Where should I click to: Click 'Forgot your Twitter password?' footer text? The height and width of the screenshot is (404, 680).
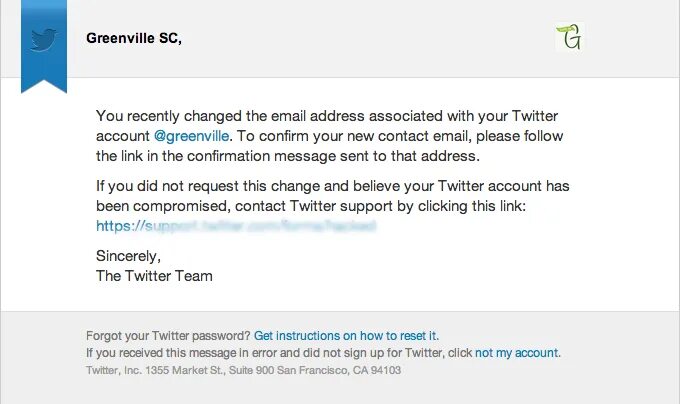tap(168, 336)
